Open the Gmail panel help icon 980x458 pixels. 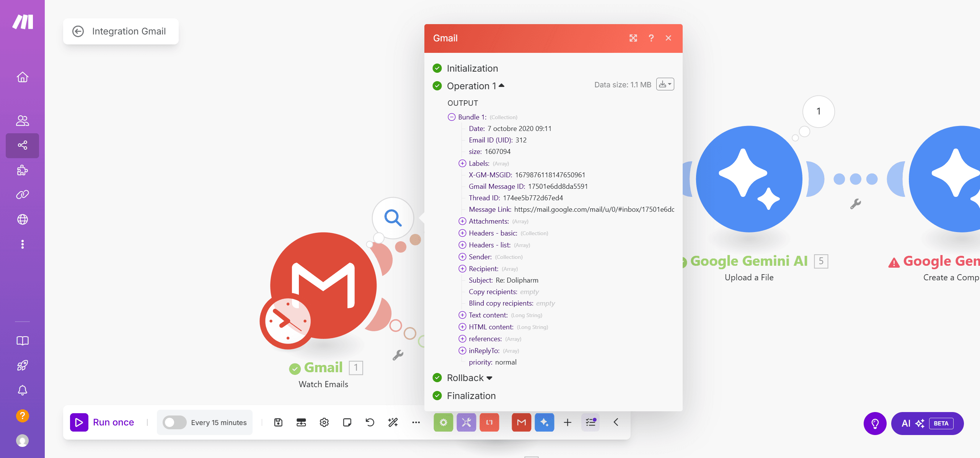(x=651, y=38)
